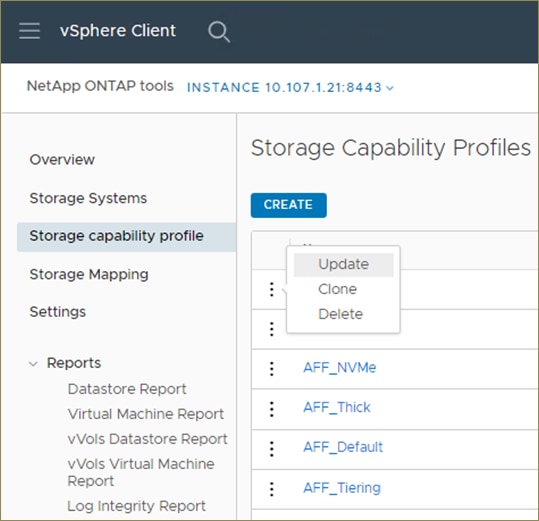Open the Virtual Machine Report
This screenshot has width=539, height=521.
(146, 414)
